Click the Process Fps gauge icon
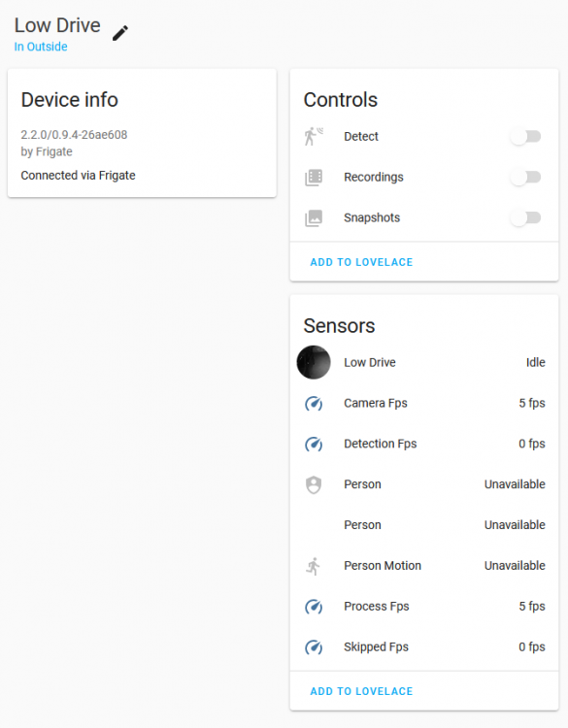568x728 pixels. tap(314, 607)
